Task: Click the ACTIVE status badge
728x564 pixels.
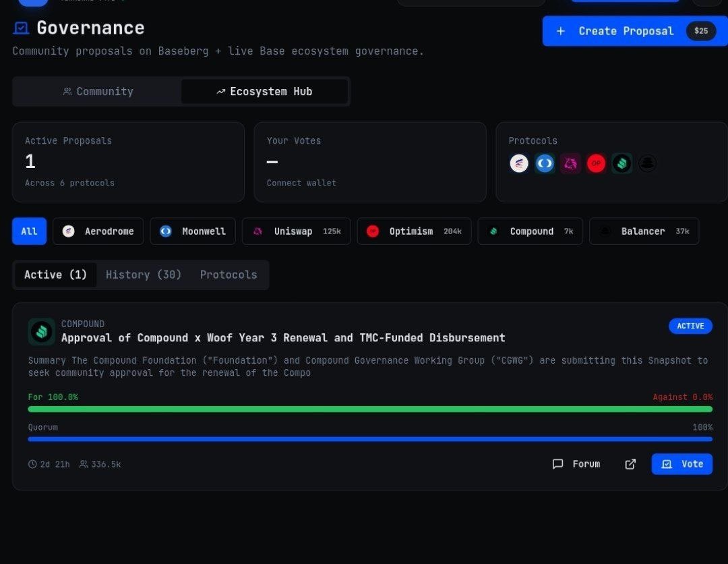Action: [x=690, y=326]
